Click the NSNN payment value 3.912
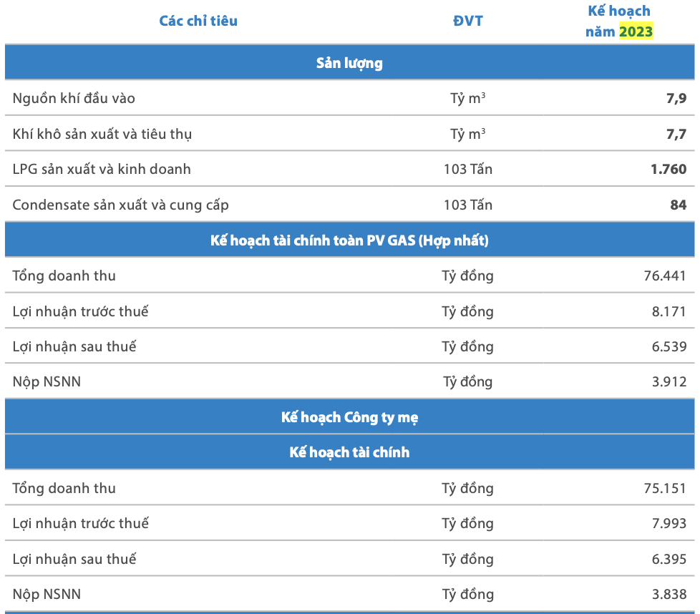700x614 pixels. pyautogui.click(x=669, y=381)
